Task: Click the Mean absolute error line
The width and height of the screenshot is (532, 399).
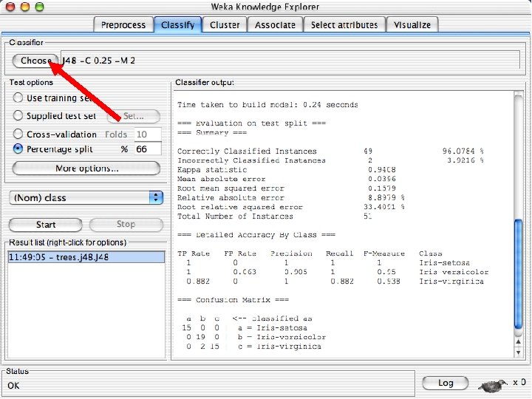Action: (x=287, y=179)
